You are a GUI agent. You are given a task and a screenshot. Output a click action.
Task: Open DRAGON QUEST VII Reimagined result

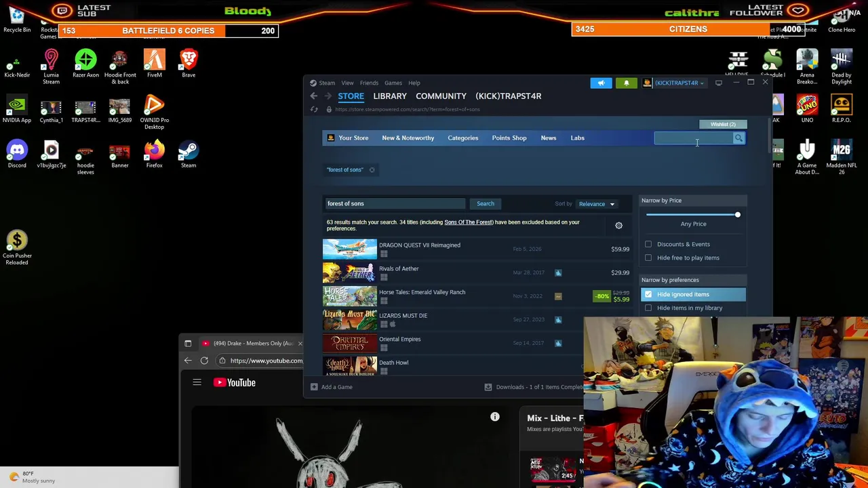[x=478, y=249]
